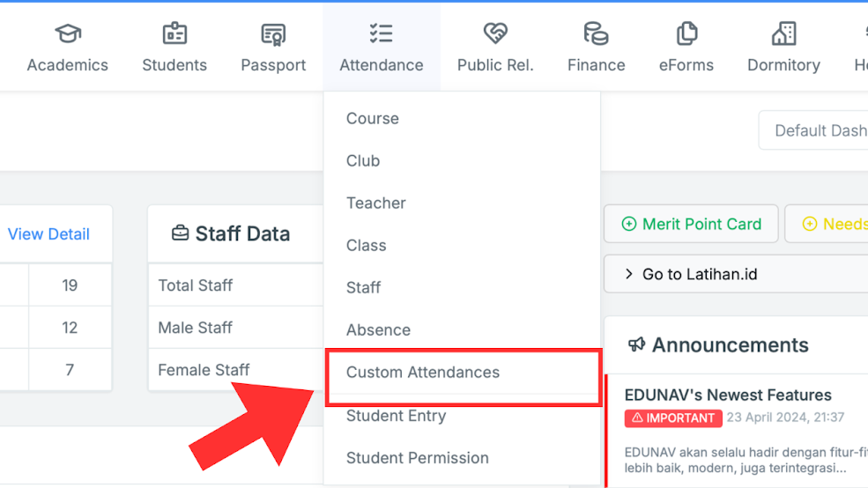This screenshot has width=868, height=488.
Task: Click the Merit Point Card button
Action: tap(692, 225)
